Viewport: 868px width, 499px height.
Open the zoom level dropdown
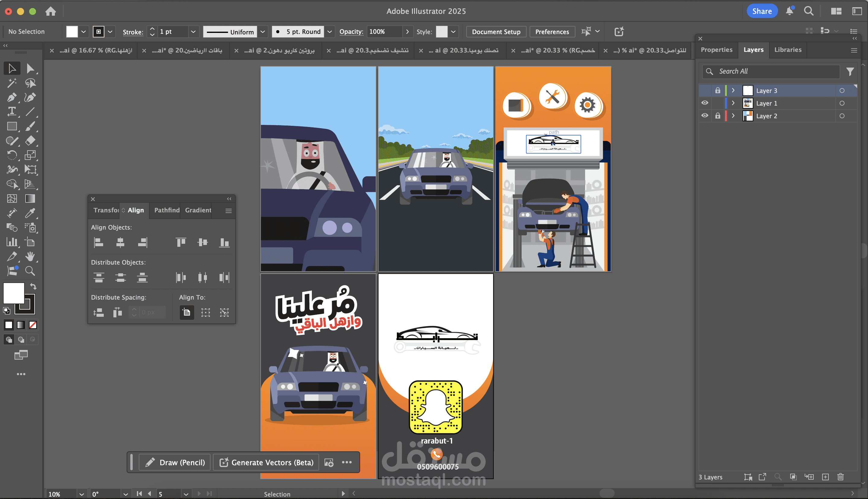pyautogui.click(x=81, y=494)
